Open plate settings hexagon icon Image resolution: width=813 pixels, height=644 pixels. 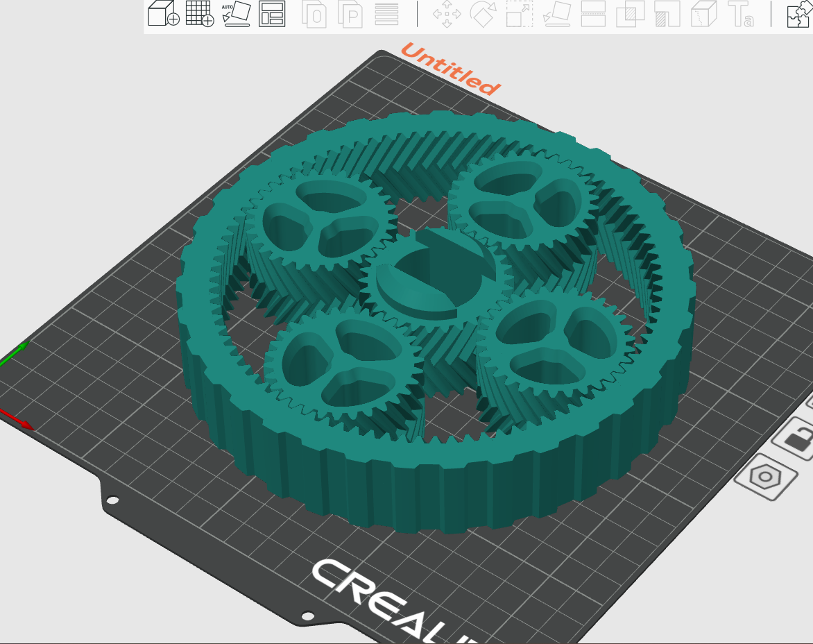click(766, 477)
